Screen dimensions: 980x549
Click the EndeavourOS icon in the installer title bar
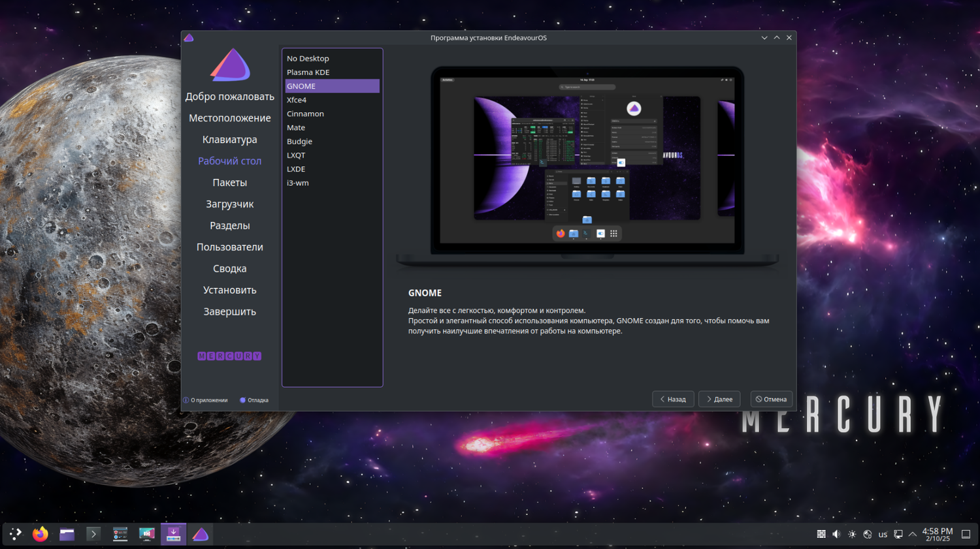(189, 38)
